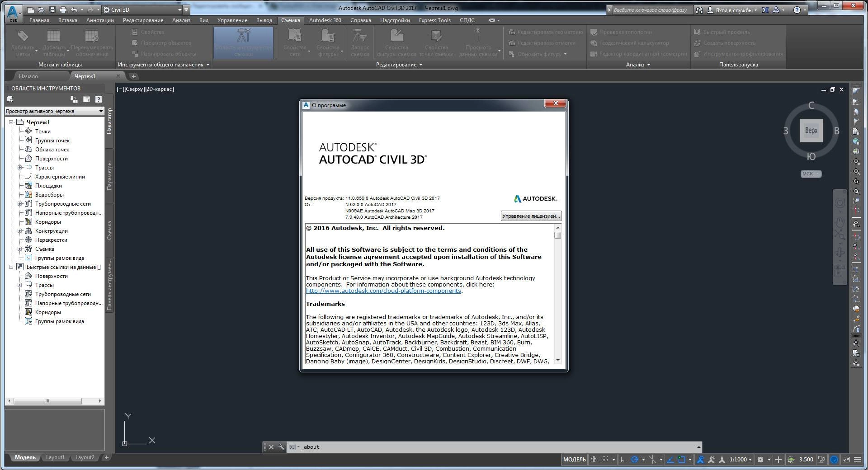Click the МОДЕЛЬ status bar button
868x470 pixels.
pyautogui.click(x=574, y=460)
